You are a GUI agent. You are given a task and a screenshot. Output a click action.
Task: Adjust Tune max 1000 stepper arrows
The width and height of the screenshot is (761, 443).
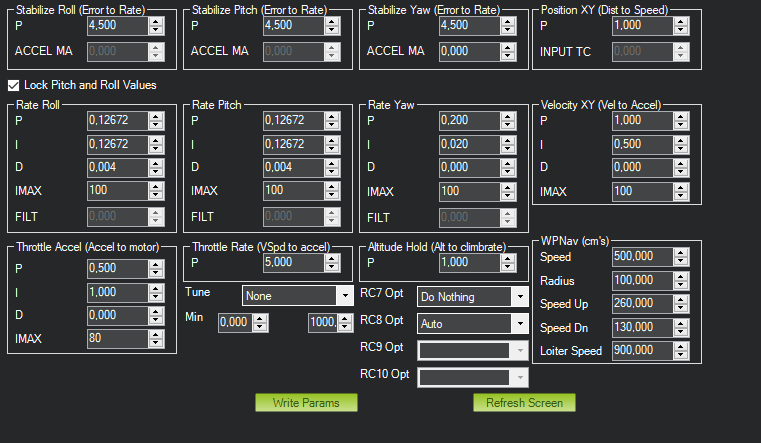tap(345, 323)
